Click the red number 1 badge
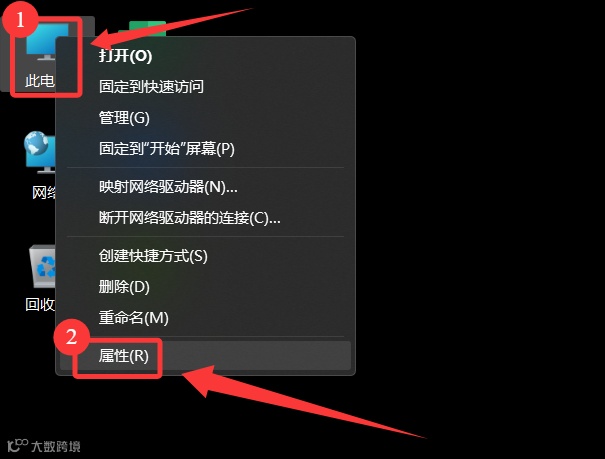Screen dimensions: 605x459 [x=20, y=19]
